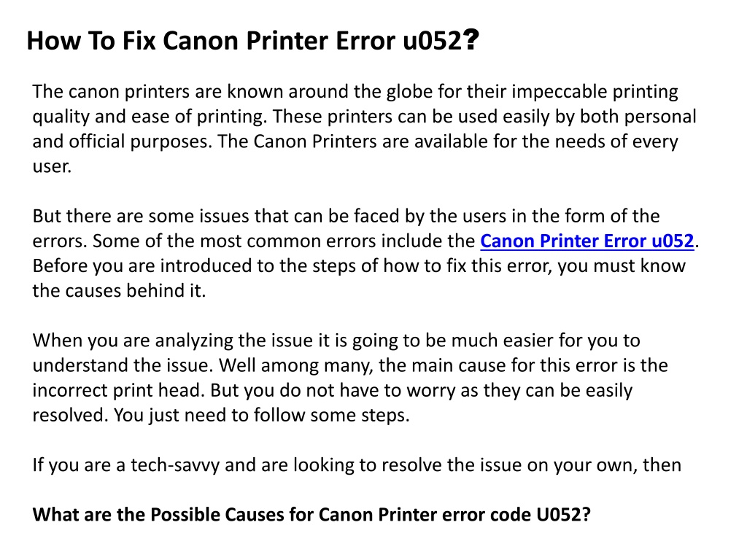The width and height of the screenshot is (747, 560).
Task: Open the Canon Printer Error u052 hyperlink
Action: pos(587,241)
